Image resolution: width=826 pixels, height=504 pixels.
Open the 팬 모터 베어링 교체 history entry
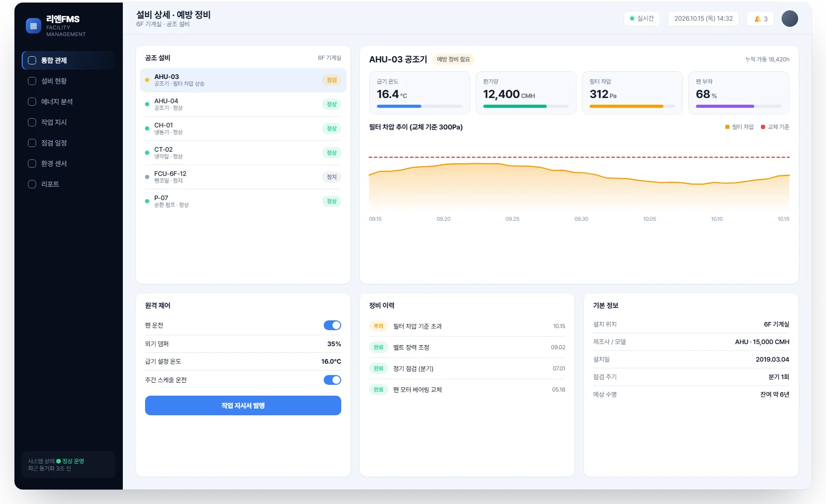pos(467,389)
